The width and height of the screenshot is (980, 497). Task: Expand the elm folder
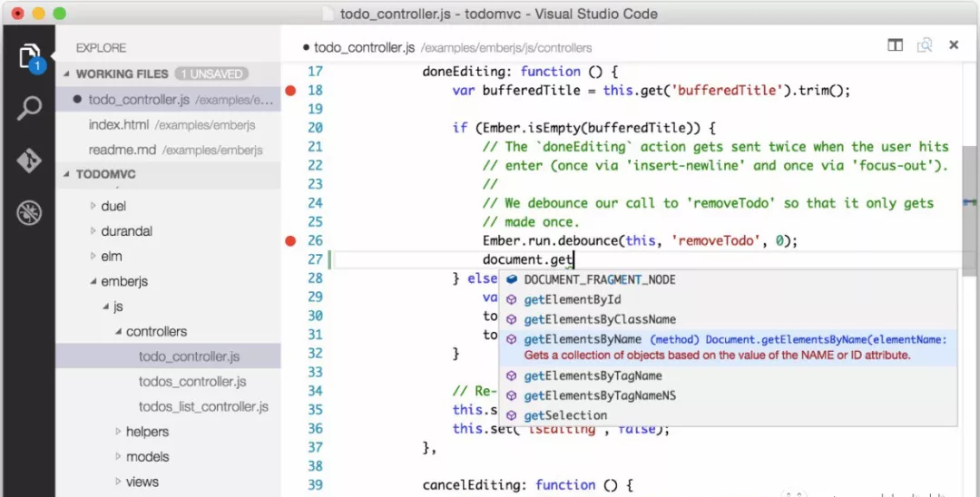coord(93,256)
